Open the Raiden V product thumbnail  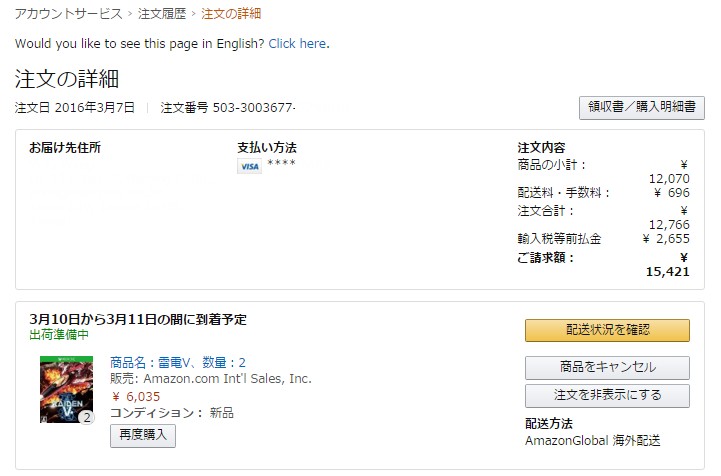(x=66, y=390)
